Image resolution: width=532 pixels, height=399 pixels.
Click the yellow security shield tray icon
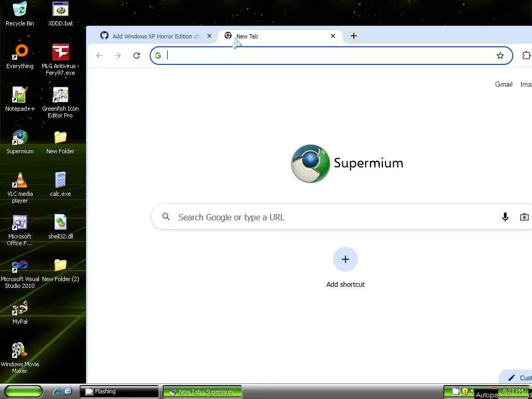[x=464, y=391]
